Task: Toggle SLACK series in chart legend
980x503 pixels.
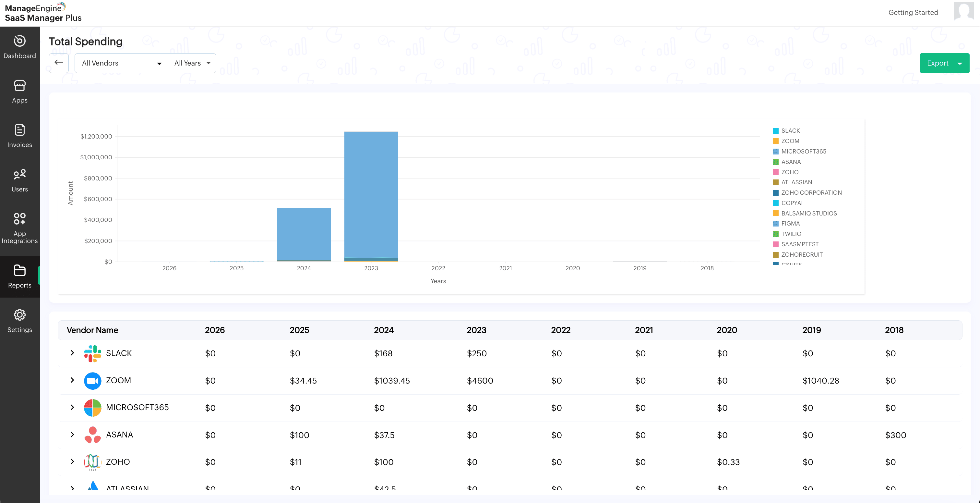Action: coord(786,131)
